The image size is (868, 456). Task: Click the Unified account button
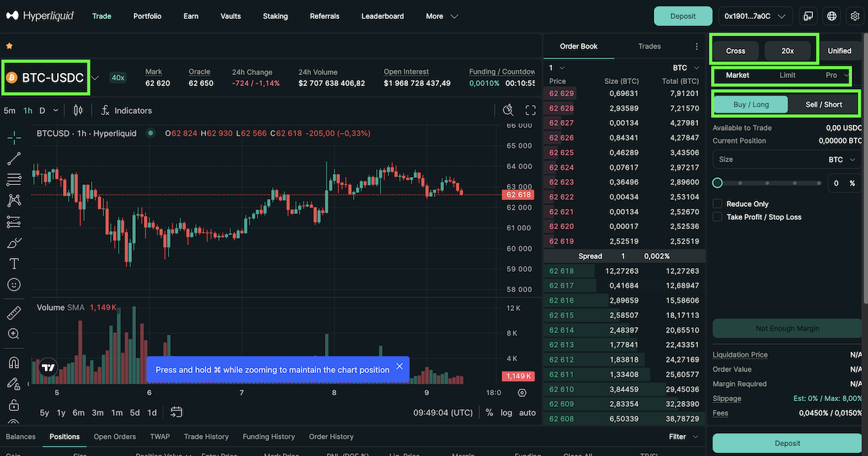(840, 51)
